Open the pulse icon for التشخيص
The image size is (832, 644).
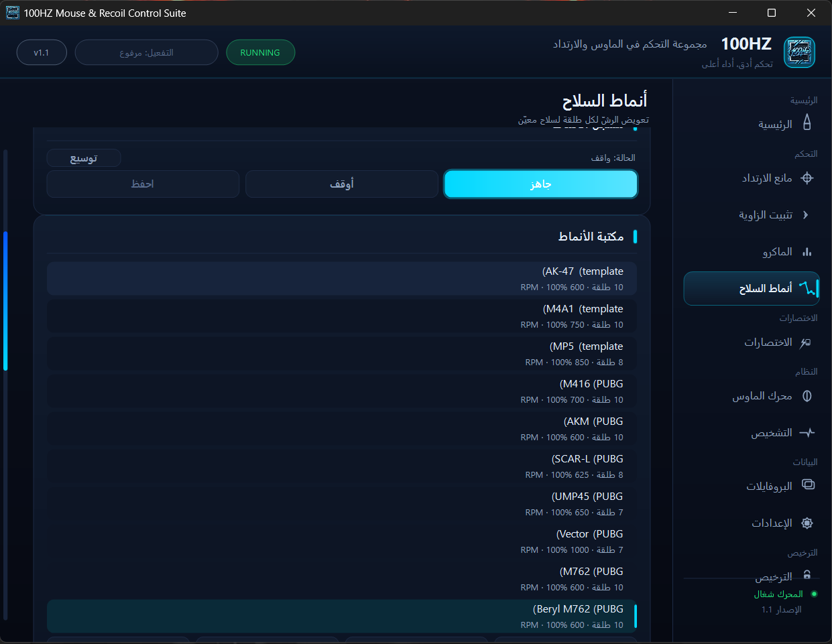point(807,433)
